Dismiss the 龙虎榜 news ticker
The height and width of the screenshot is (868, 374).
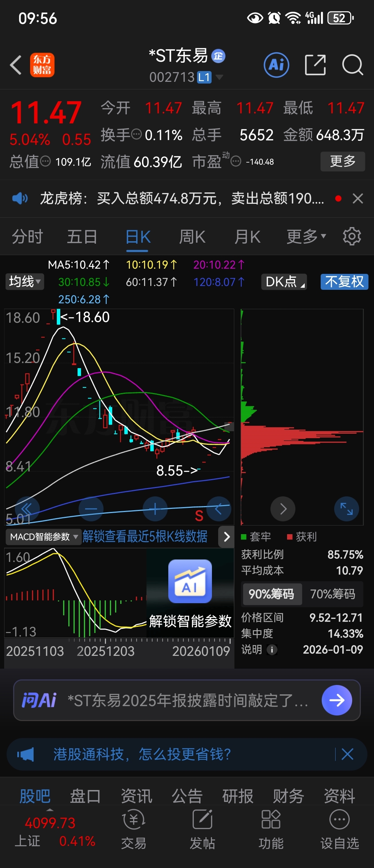tap(358, 199)
